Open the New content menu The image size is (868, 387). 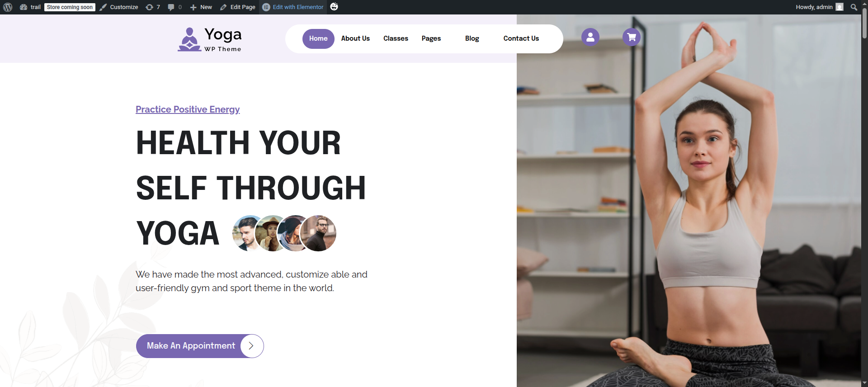tap(201, 7)
